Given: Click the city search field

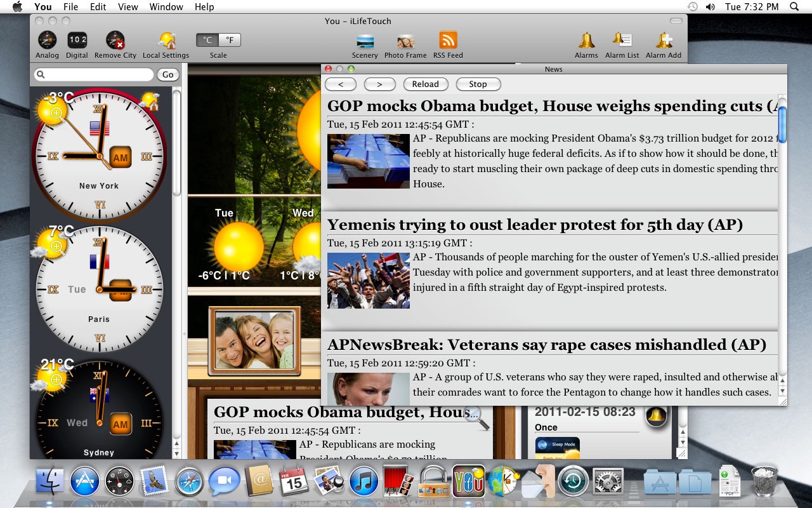Looking at the screenshot, I should coord(94,74).
